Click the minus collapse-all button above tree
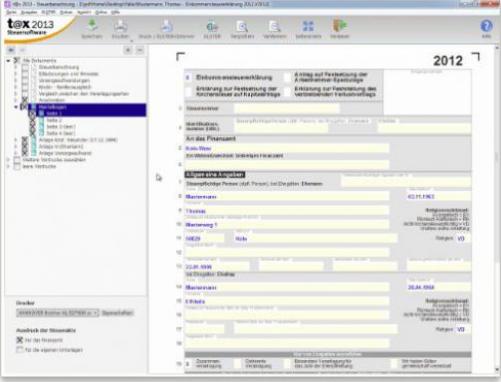501x382 pixels. coord(140,50)
